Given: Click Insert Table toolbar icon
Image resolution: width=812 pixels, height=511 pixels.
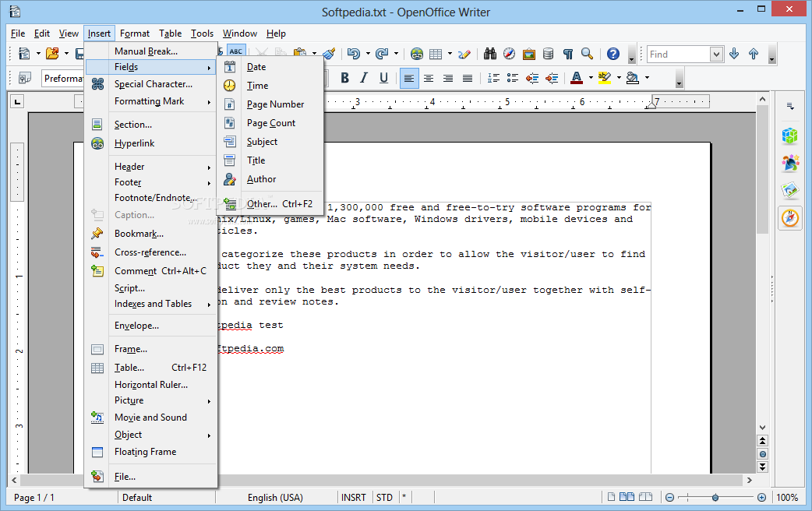Looking at the screenshot, I should coord(436,54).
